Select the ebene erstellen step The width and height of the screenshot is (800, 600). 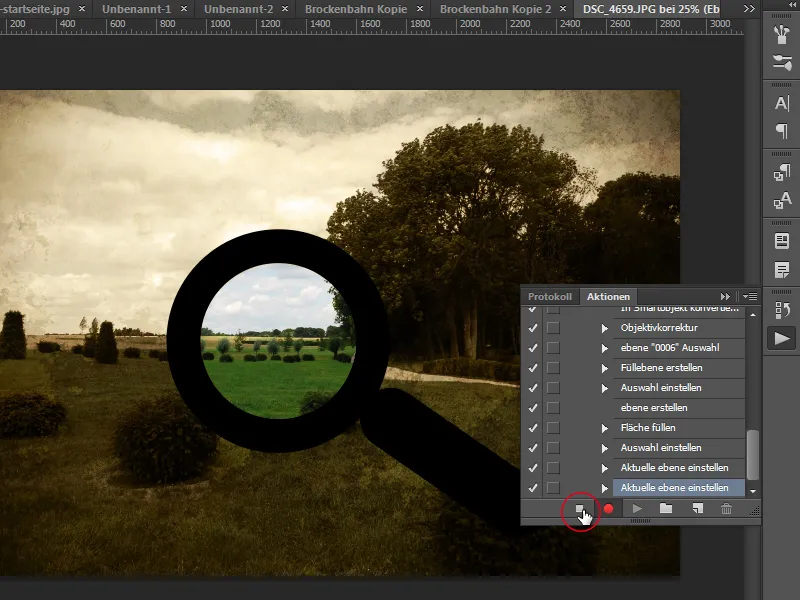point(679,408)
